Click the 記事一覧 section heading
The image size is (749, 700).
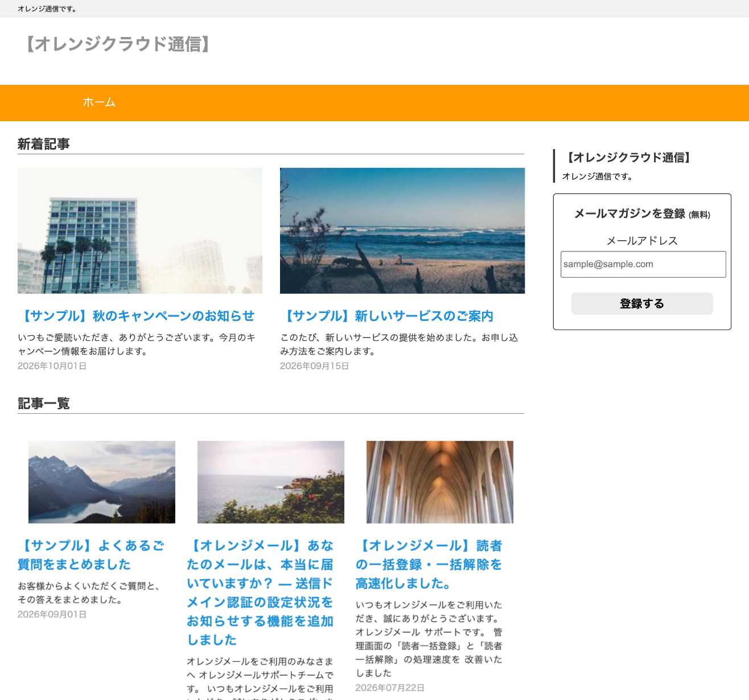[x=44, y=404]
